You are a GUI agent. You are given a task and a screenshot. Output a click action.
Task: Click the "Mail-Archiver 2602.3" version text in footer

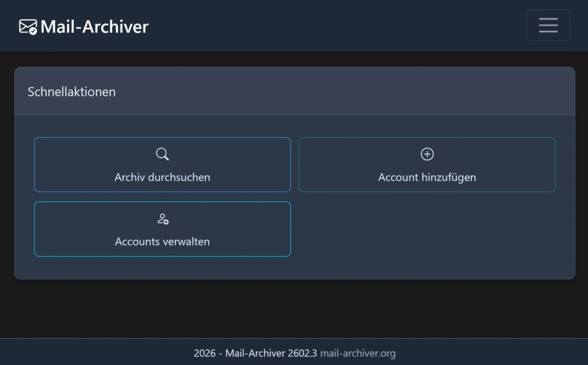271,353
